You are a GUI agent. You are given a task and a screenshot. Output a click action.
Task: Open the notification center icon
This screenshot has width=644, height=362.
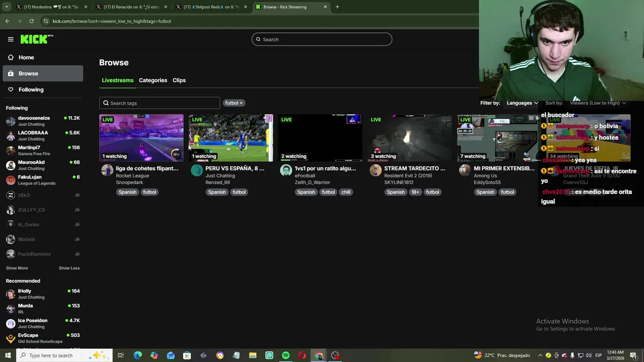633,355
